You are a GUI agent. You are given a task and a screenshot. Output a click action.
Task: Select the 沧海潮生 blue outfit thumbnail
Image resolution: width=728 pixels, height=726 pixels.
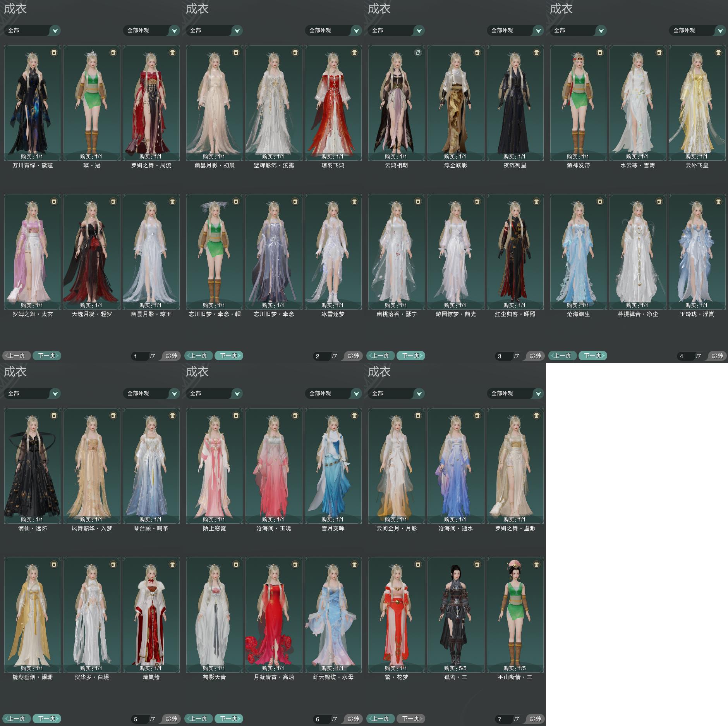point(579,251)
